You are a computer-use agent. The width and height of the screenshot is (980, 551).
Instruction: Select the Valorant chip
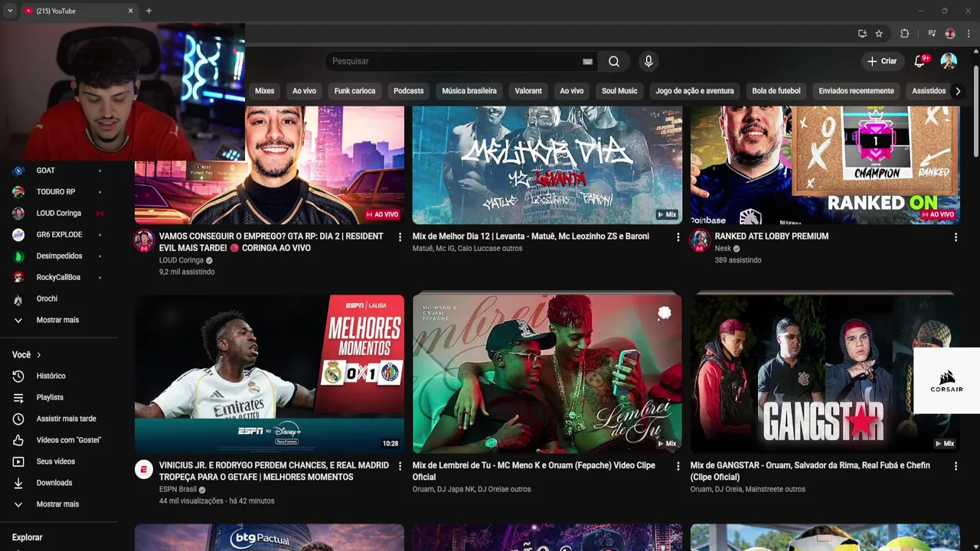tap(528, 91)
